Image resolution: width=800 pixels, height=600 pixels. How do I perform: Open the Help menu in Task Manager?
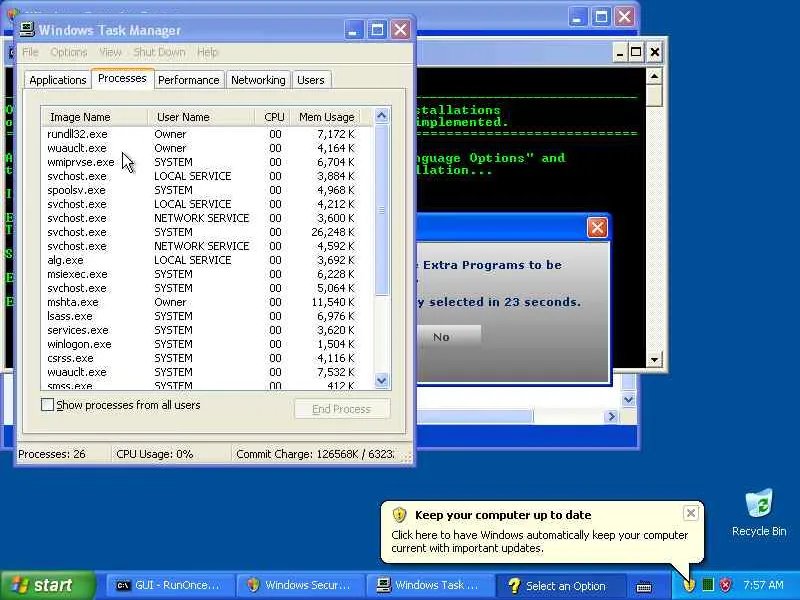(x=207, y=52)
